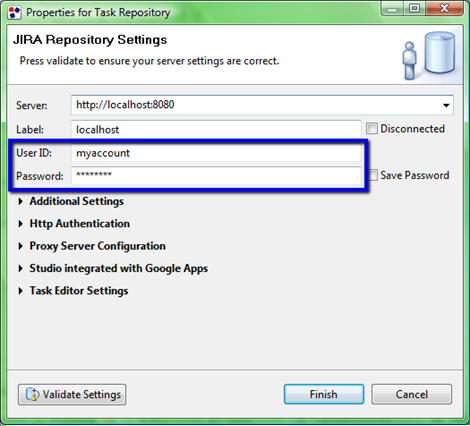470x426 pixels.
Task: Click the Cancel button
Action: [x=412, y=394]
